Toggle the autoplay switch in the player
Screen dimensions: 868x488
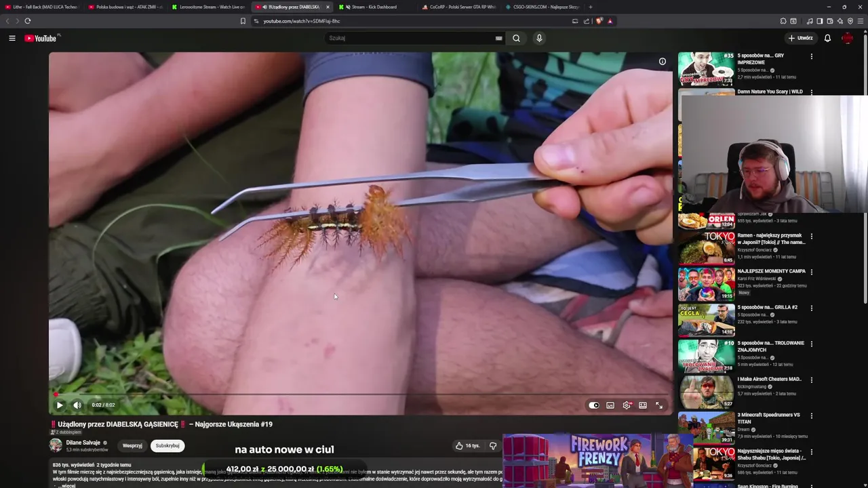[594, 405]
